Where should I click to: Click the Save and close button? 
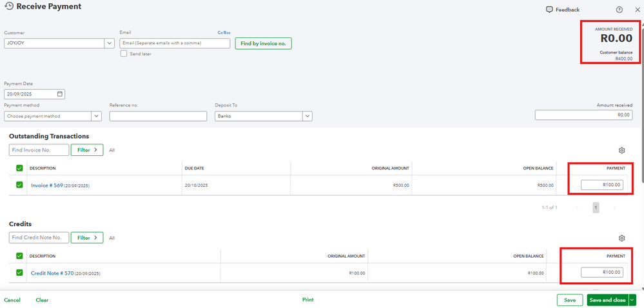[607, 300]
